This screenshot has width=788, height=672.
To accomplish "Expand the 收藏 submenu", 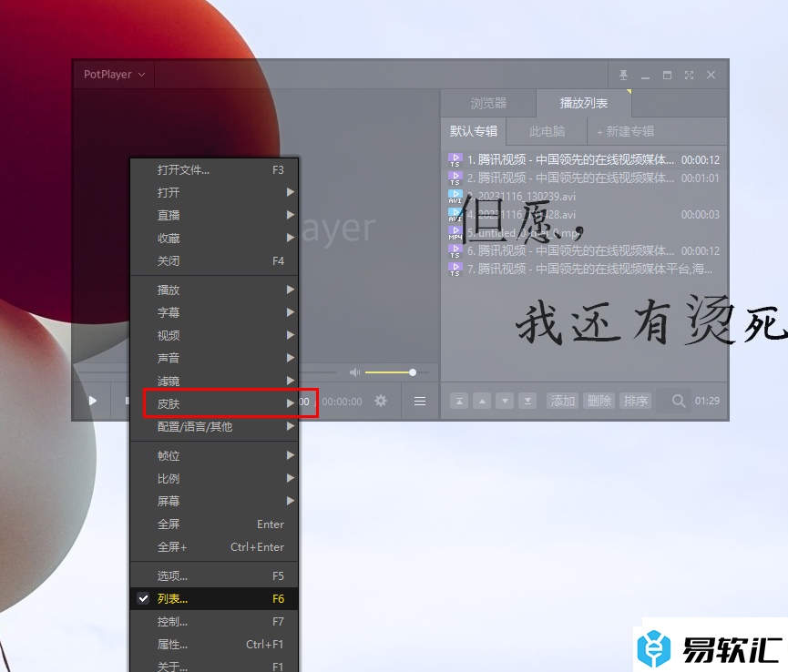I will pos(215,238).
